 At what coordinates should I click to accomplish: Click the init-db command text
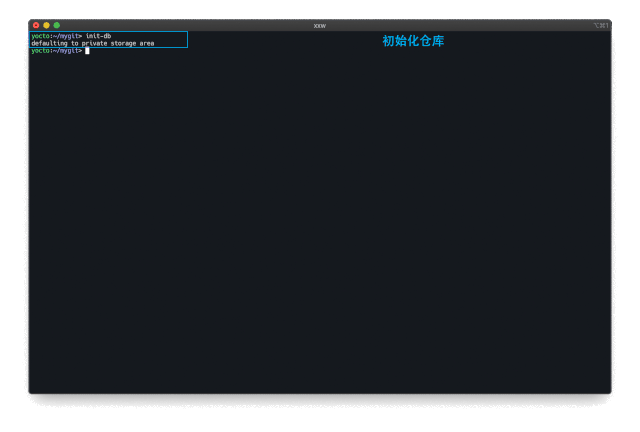click(99, 36)
